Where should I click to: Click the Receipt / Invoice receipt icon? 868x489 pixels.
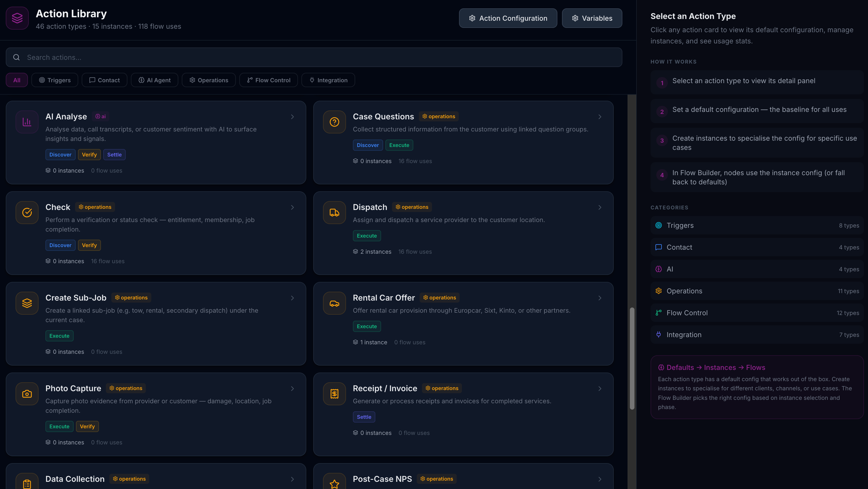point(334,394)
